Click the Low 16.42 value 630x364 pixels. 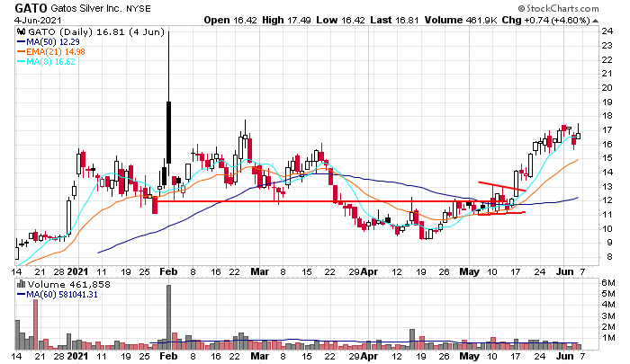[x=340, y=20]
